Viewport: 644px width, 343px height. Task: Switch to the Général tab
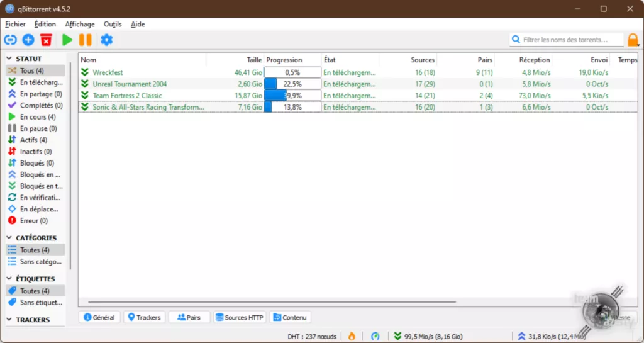99,317
